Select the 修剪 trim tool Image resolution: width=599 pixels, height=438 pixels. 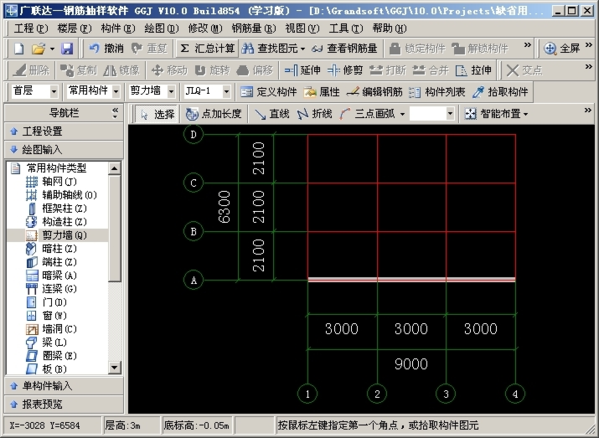tap(345, 70)
